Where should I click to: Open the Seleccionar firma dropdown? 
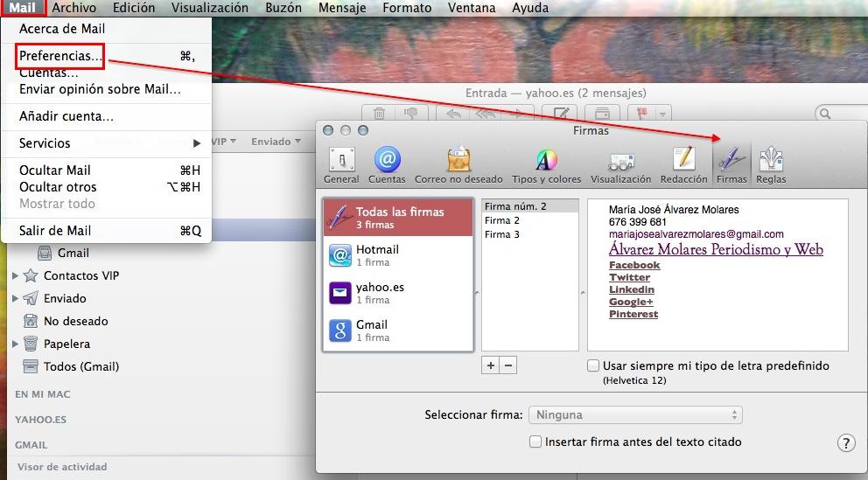pos(635,415)
